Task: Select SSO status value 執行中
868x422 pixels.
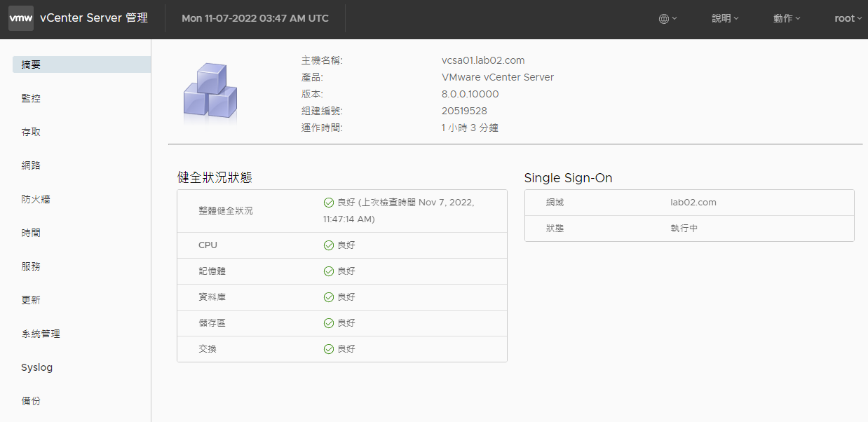Action: pyautogui.click(x=684, y=229)
